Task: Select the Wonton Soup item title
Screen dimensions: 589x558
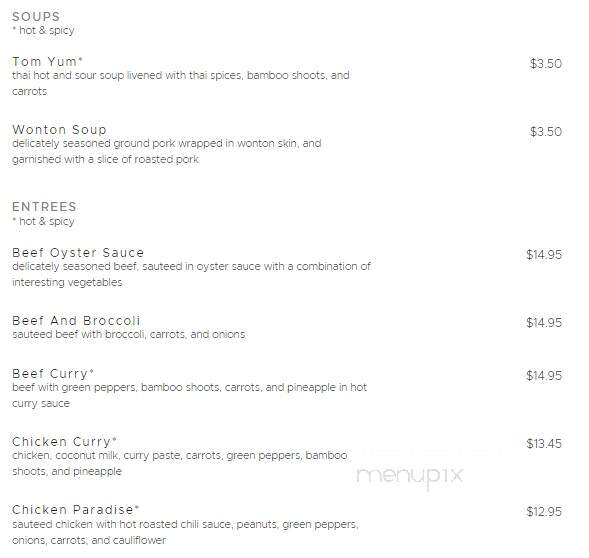Action: pos(59,129)
